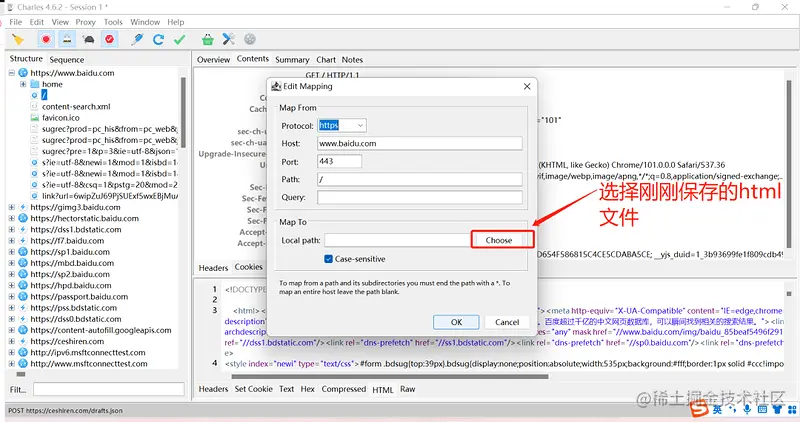The height and width of the screenshot is (422, 800).
Task: Toggle the red record button in toolbar
Action: coord(46,39)
